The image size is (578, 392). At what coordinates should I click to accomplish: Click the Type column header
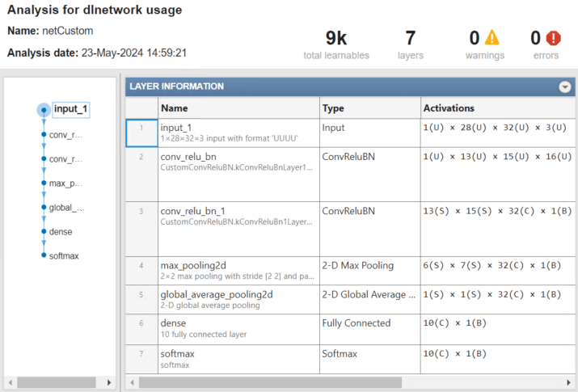[369, 107]
